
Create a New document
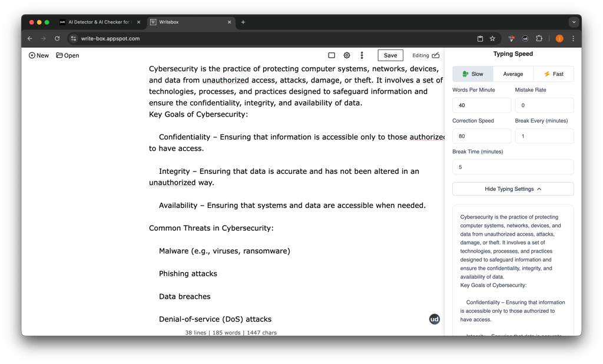39,55
